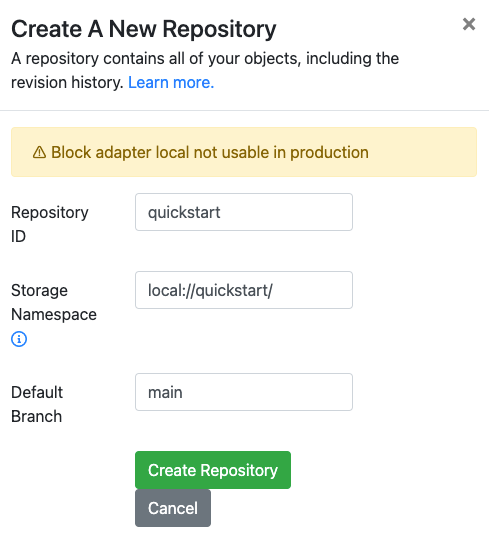Click the 'revision history' description text
489x536 pixels.
pos(67,82)
